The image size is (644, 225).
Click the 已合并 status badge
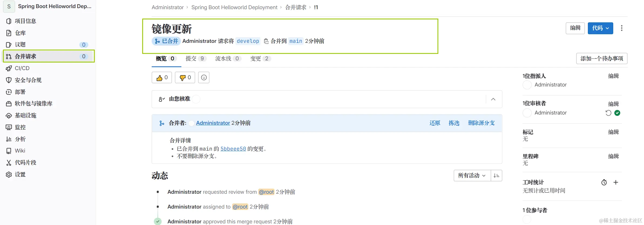point(166,41)
